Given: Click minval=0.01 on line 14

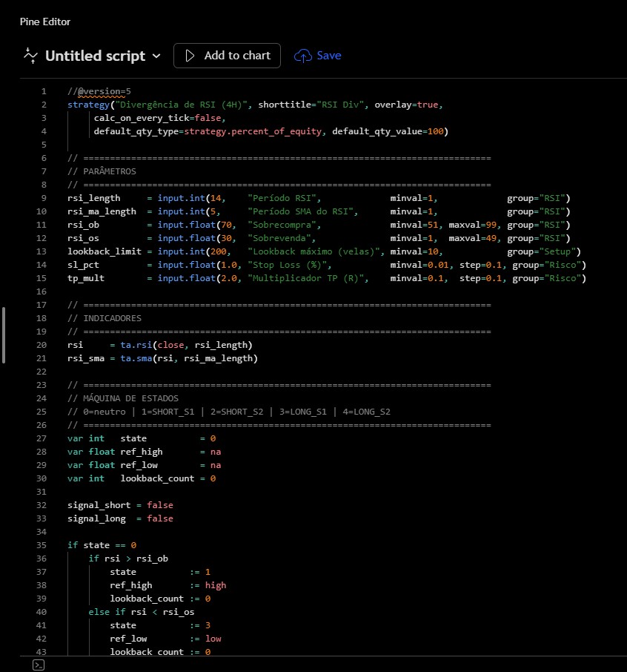Looking at the screenshot, I should [x=419, y=265].
